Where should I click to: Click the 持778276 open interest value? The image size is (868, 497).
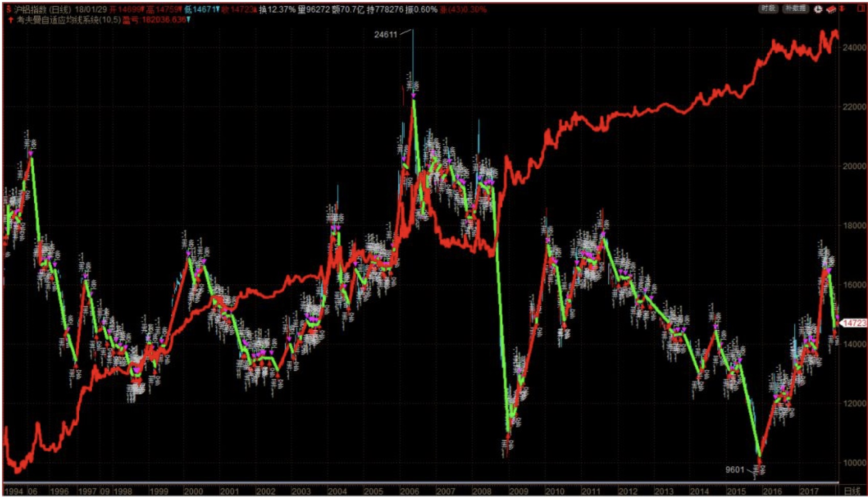pos(385,9)
